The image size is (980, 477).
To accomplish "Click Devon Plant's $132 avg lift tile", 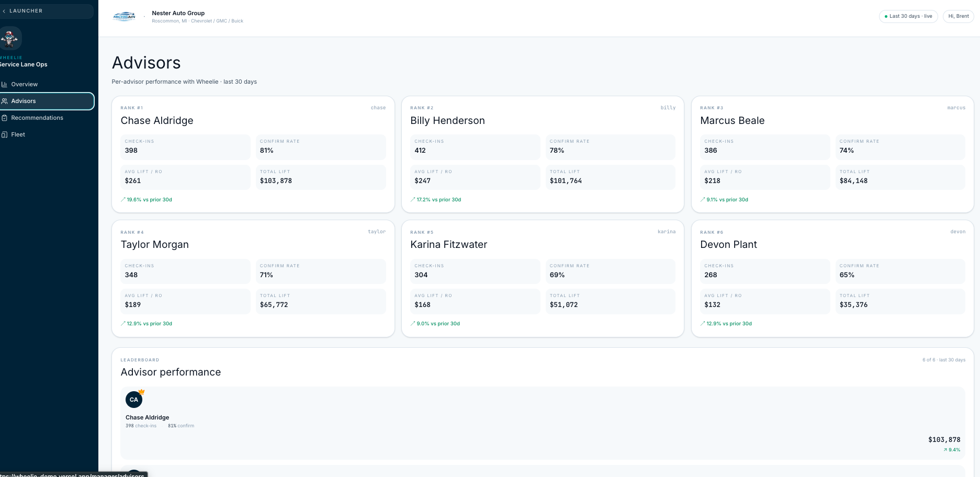I will pyautogui.click(x=765, y=301).
